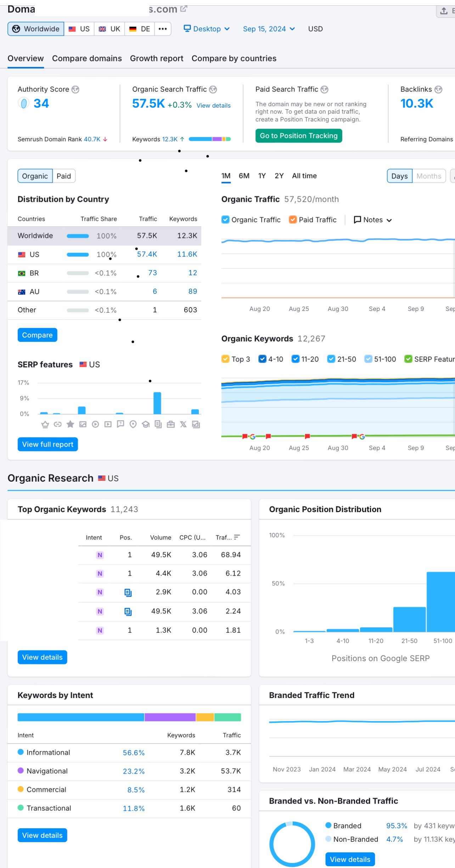Viewport: 455px width, 868px height.
Task: Click the 21-50 bar in Position Distribution chart
Action: (409, 619)
